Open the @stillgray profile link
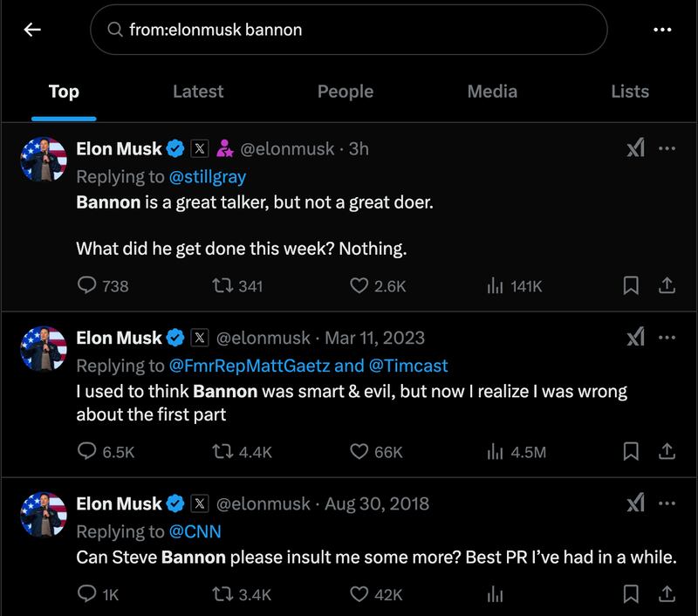 [x=207, y=176]
